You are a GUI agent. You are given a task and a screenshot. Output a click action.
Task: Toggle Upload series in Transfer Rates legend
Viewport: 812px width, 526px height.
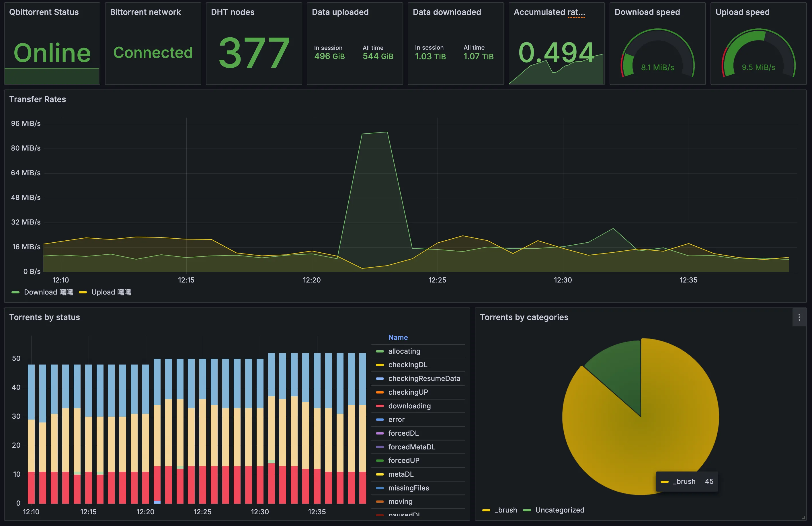(x=111, y=292)
